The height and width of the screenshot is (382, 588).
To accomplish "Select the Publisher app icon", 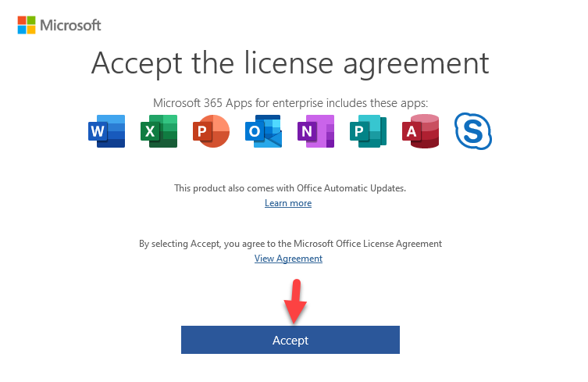I will pyautogui.click(x=368, y=131).
